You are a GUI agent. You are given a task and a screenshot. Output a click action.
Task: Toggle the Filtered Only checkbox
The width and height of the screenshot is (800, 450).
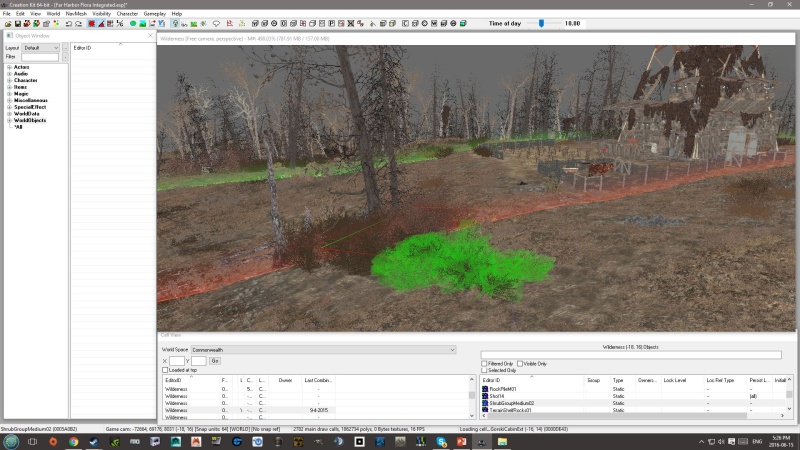pos(484,364)
